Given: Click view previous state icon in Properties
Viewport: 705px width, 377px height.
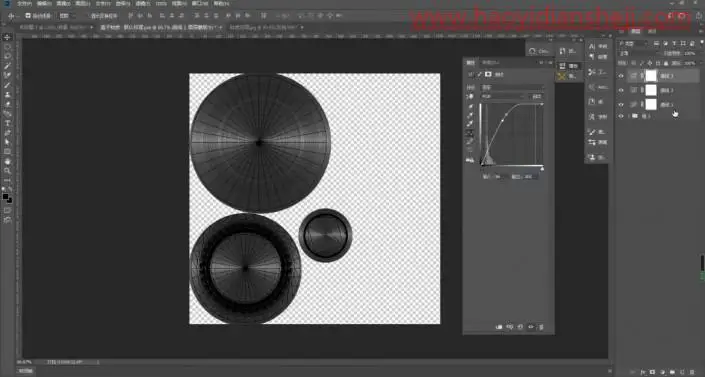Looking at the screenshot, I should coord(509,327).
